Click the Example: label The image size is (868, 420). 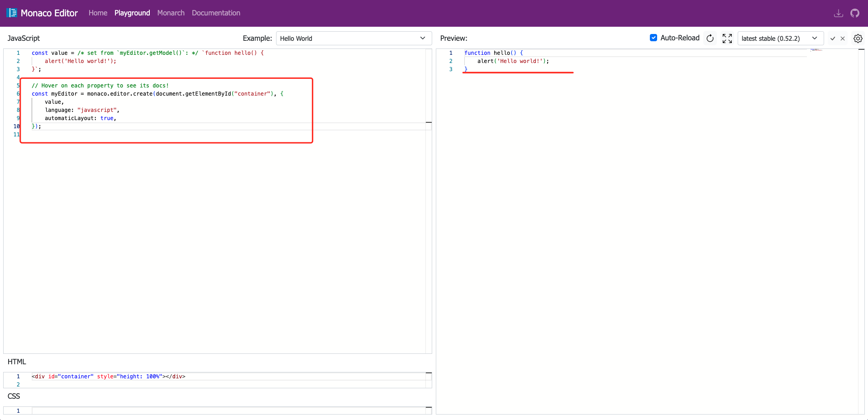pyautogui.click(x=257, y=39)
